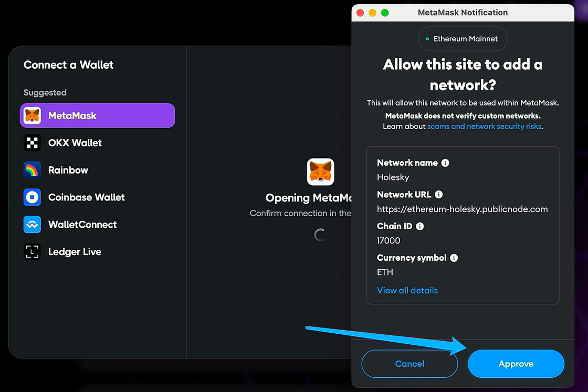This screenshot has width=588, height=392.
Task: Click info icon beside Chain ID
Action: coord(420,226)
